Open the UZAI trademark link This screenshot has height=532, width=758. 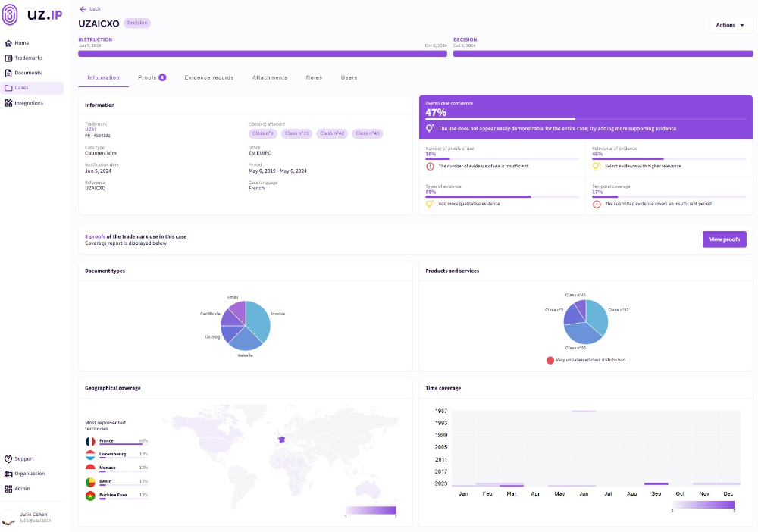coord(90,130)
